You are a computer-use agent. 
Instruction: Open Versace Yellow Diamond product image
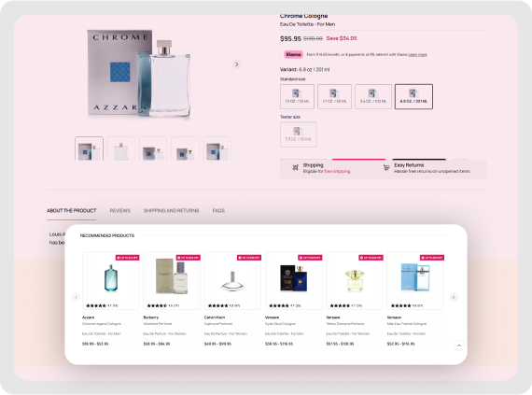[355, 280]
